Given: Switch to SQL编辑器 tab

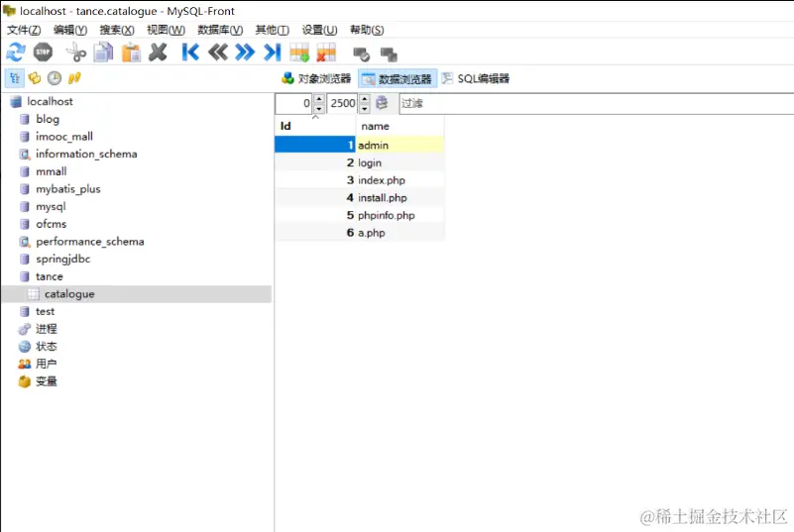Looking at the screenshot, I should [476, 78].
